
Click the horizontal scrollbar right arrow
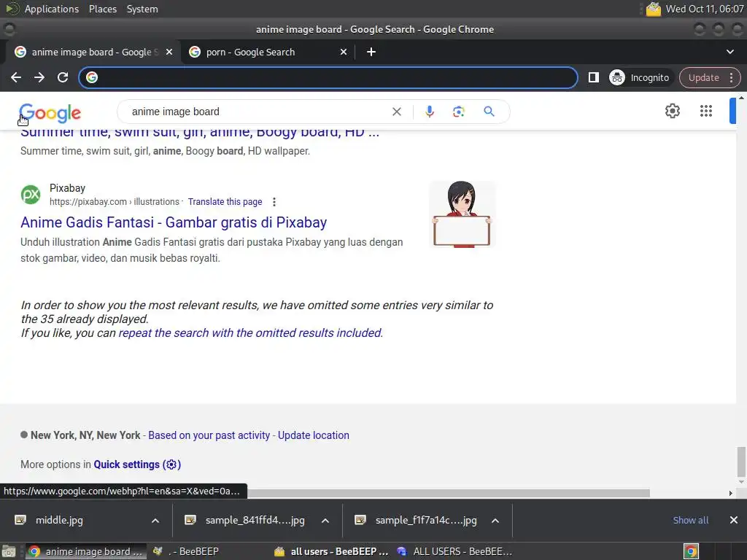[731, 494]
